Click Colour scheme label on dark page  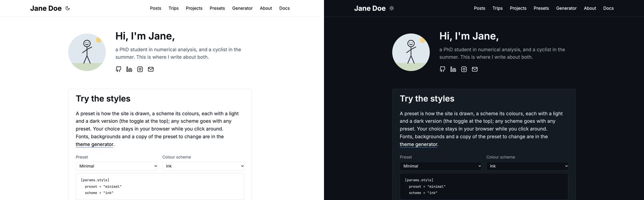click(501, 157)
